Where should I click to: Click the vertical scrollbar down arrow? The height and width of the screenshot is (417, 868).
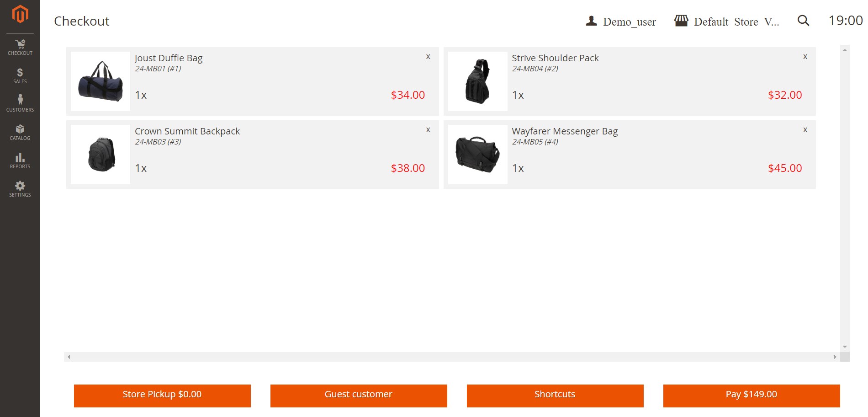(x=845, y=347)
